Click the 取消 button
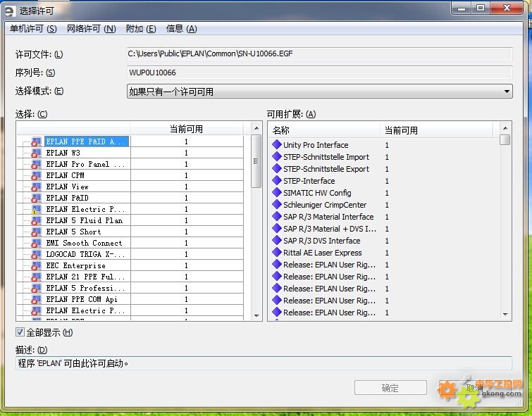Viewport: 532px width, 416px height. click(x=474, y=388)
